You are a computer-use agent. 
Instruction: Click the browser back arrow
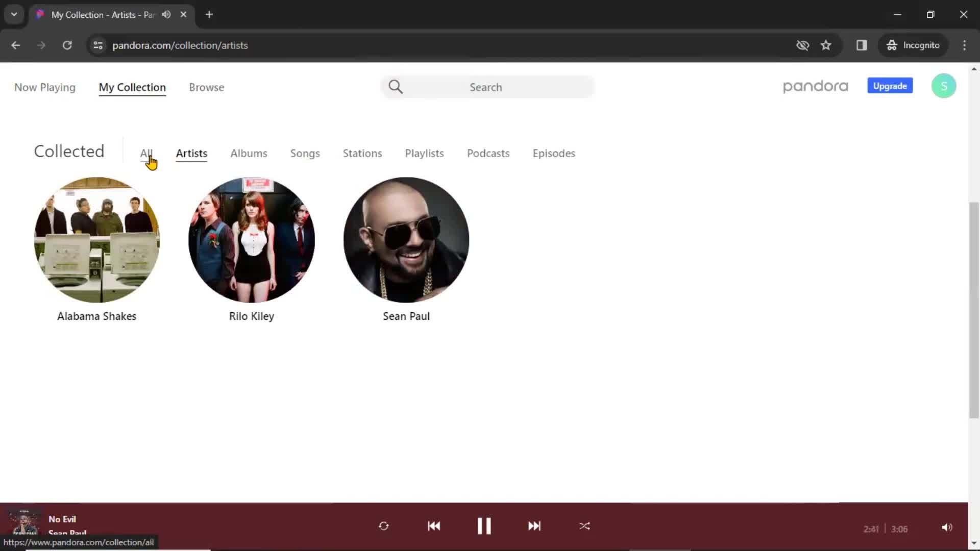16,45
